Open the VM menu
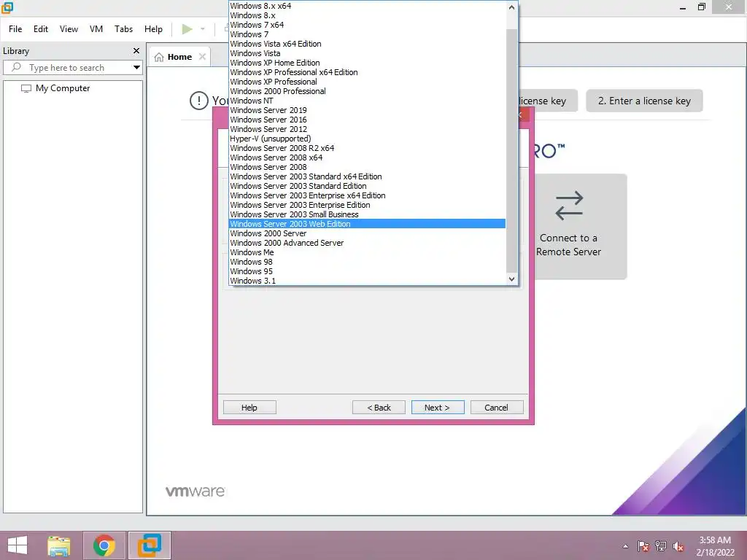This screenshot has height=560, width=747. (96, 29)
